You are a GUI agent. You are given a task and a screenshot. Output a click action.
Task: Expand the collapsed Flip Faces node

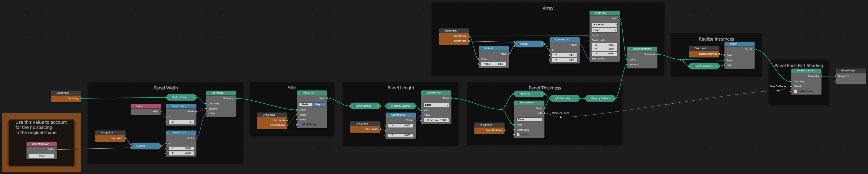coord(517,94)
